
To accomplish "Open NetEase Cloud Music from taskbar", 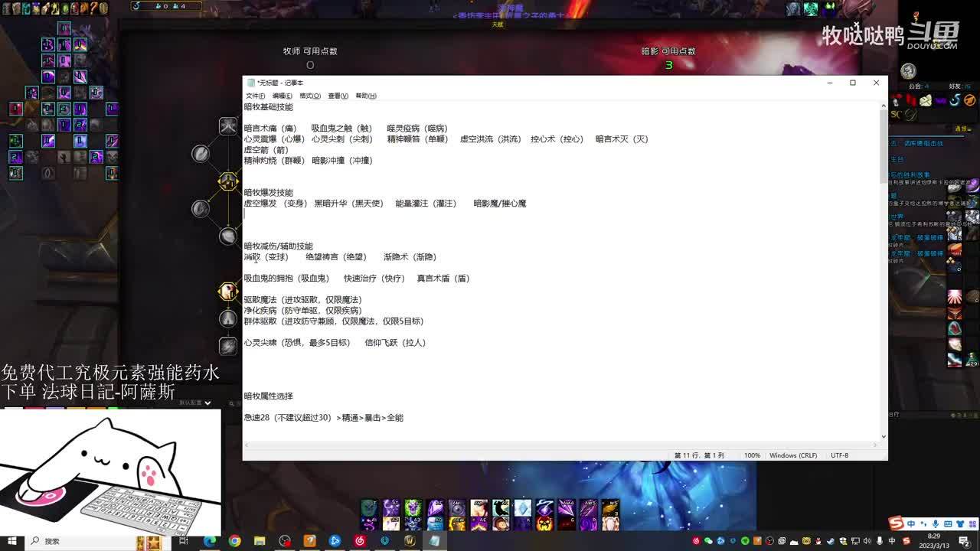I will click(x=360, y=541).
